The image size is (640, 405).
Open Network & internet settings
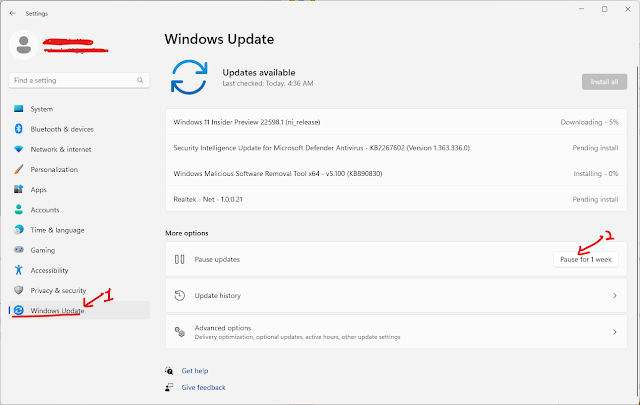[x=79, y=149]
